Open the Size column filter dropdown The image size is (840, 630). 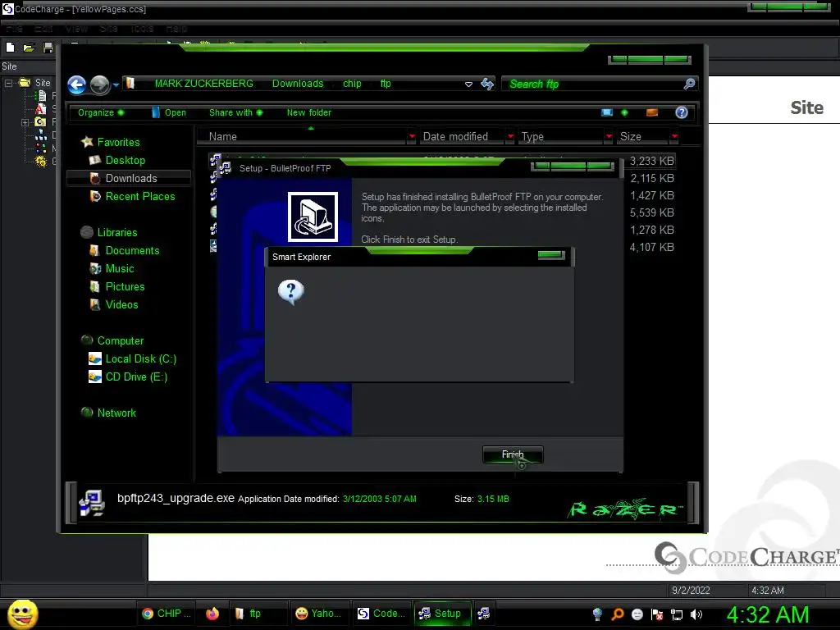tap(674, 137)
